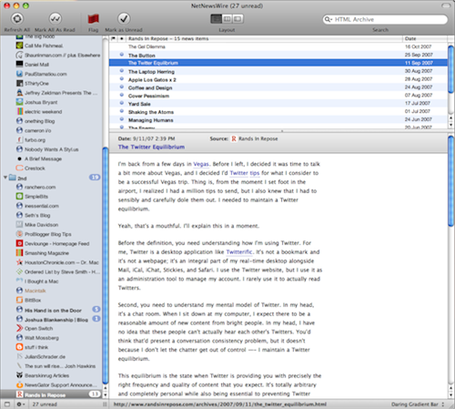Click hide pane button in bottom-left status bar
This screenshot has height=409, width=455.
point(7,404)
